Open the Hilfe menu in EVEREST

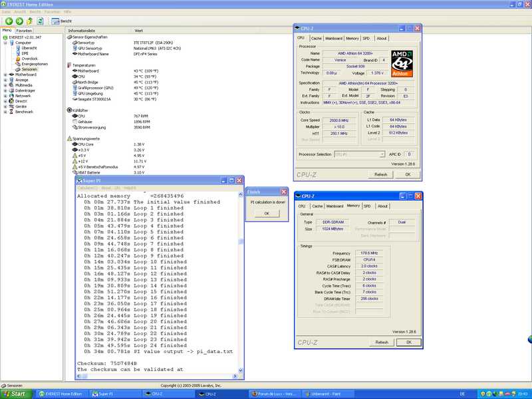tap(68, 12)
